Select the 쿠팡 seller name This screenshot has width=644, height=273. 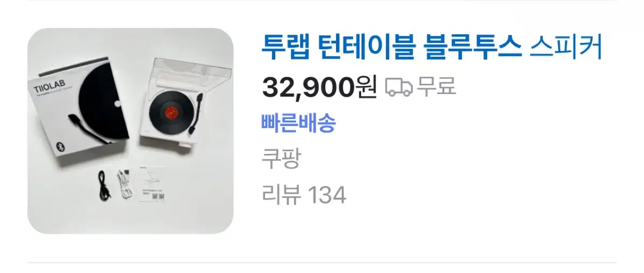281,159
